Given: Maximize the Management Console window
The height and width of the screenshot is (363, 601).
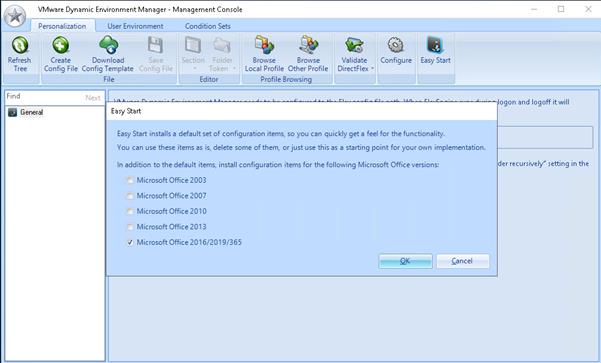Looking at the screenshot, I should pyautogui.click(x=561, y=9).
